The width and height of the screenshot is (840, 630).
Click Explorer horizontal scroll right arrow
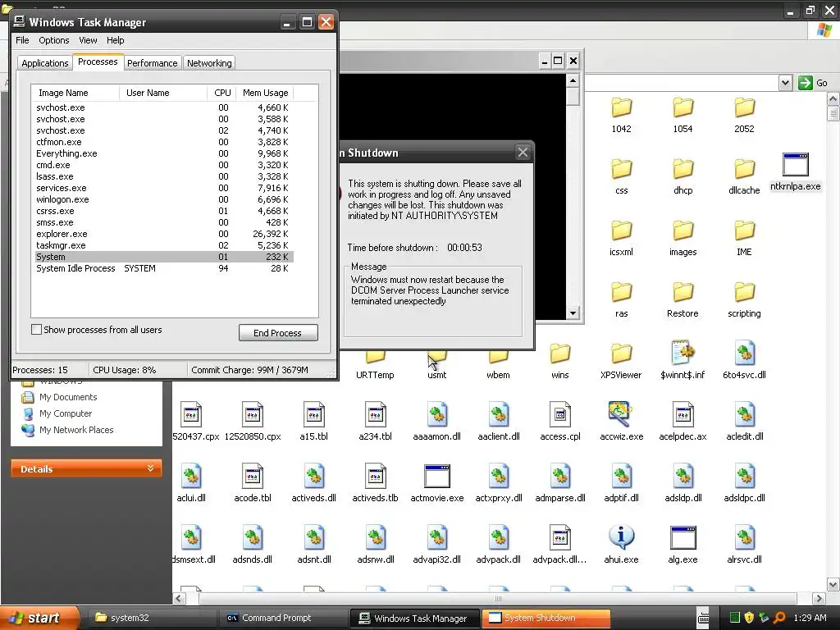[819, 598]
